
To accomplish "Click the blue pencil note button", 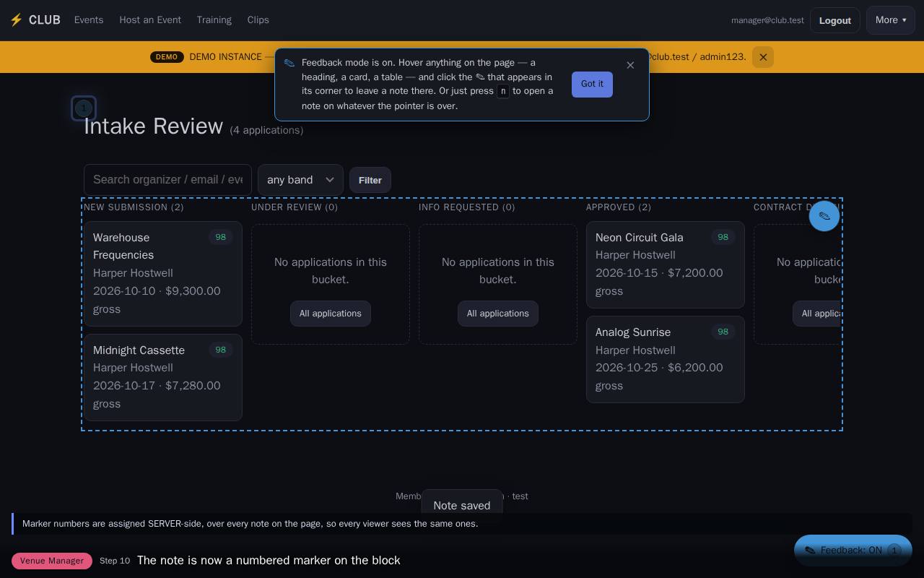I will click(824, 216).
